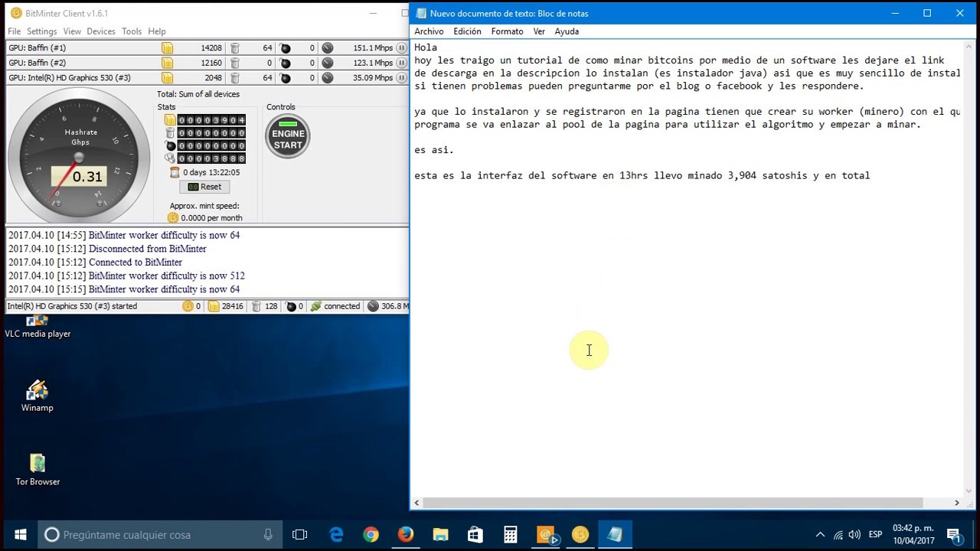Open the Action Center notifications
The width and height of the screenshot is (980, 551).
tap(954, 535)
